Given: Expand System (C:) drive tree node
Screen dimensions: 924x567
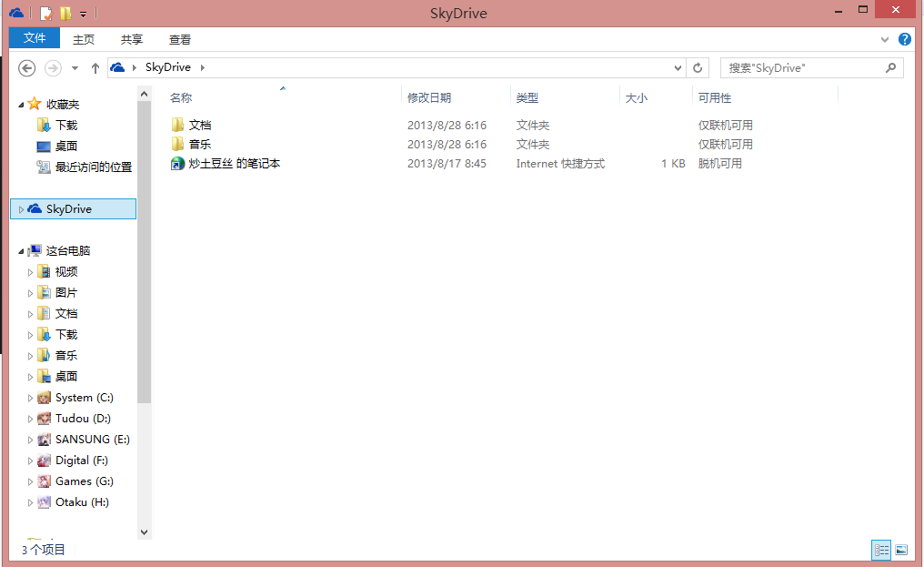Looking at the screenshot, I should tap(30, 399).
